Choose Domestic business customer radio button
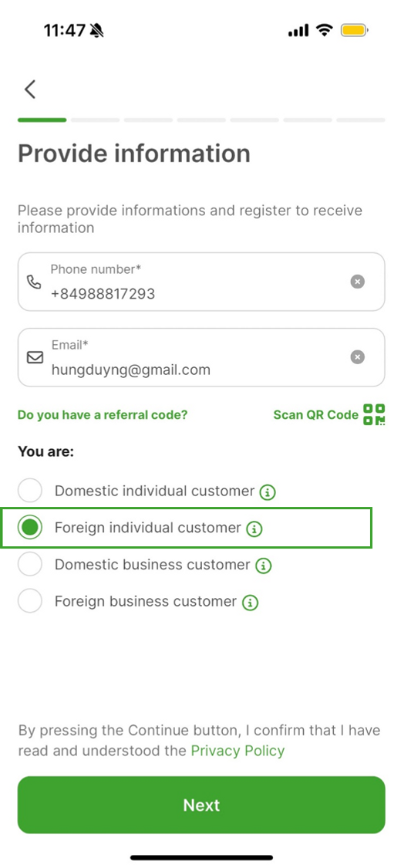The width and height of the screenshot is (401, 868). coord(30,565)
